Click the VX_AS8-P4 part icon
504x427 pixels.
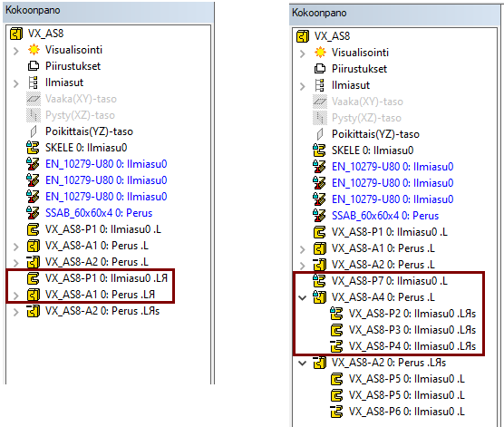(x=337, y=346)
